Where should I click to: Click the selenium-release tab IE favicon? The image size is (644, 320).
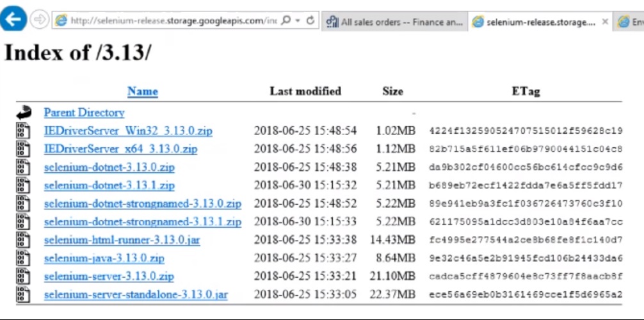coord(478,22)
